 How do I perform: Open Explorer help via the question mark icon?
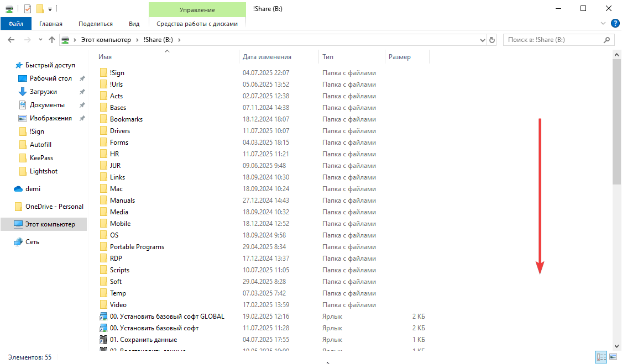click(x=615, y=23)
